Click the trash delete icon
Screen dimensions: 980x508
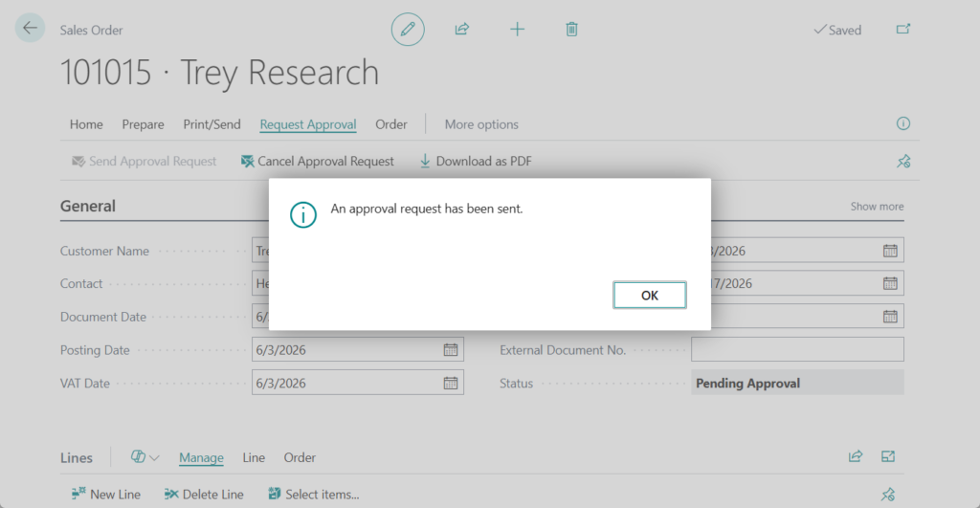[571, 30]
